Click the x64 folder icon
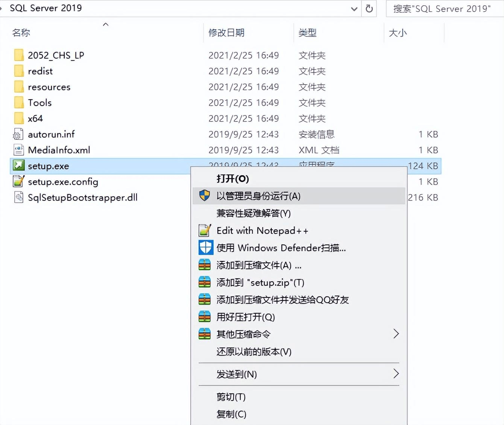This screenshot has width=504, height=425. click(x=19, y=118)
